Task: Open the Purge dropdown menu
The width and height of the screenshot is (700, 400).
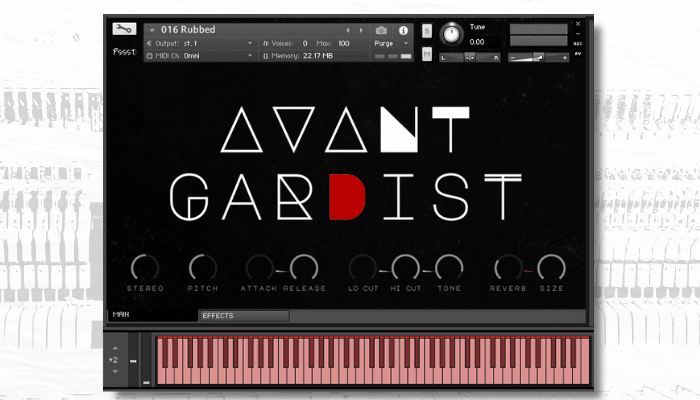Action: 391,44
